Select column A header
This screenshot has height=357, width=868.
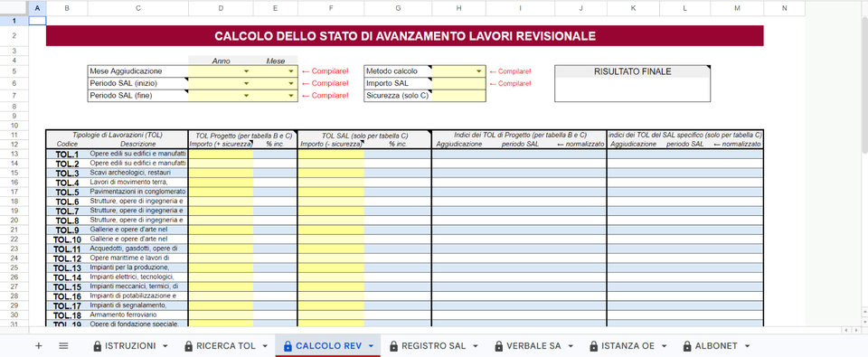(37, 8)
